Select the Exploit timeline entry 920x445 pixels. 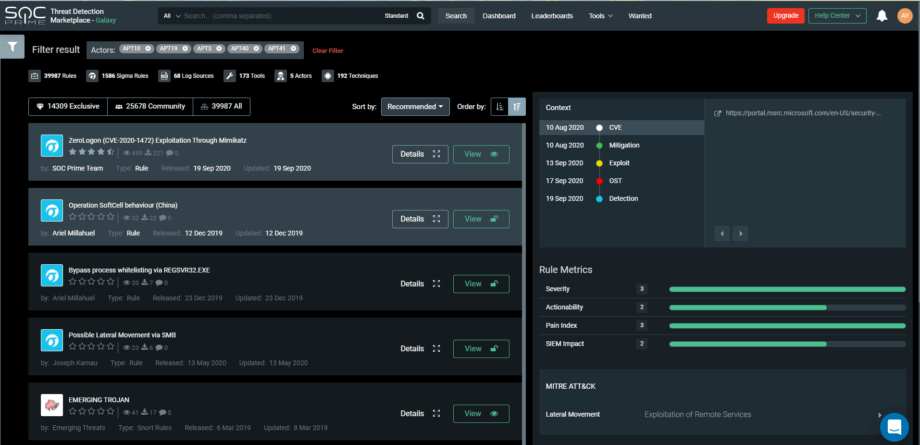click(x=621, y=163)
